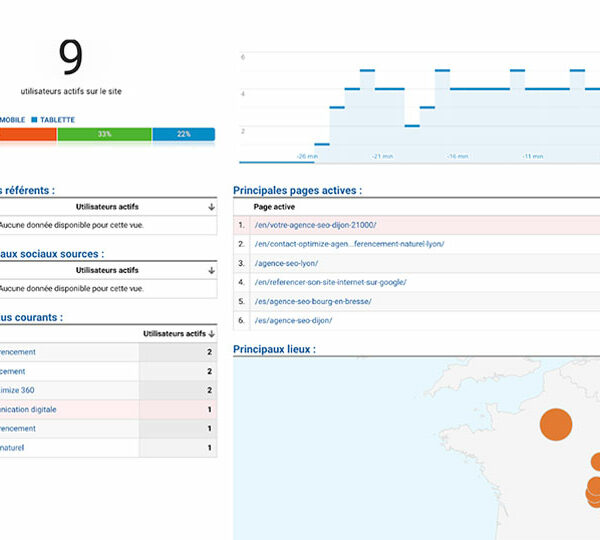600x540 pixels.
Task: Click the green 33% device bar segment
Action: tap(104, 134)
